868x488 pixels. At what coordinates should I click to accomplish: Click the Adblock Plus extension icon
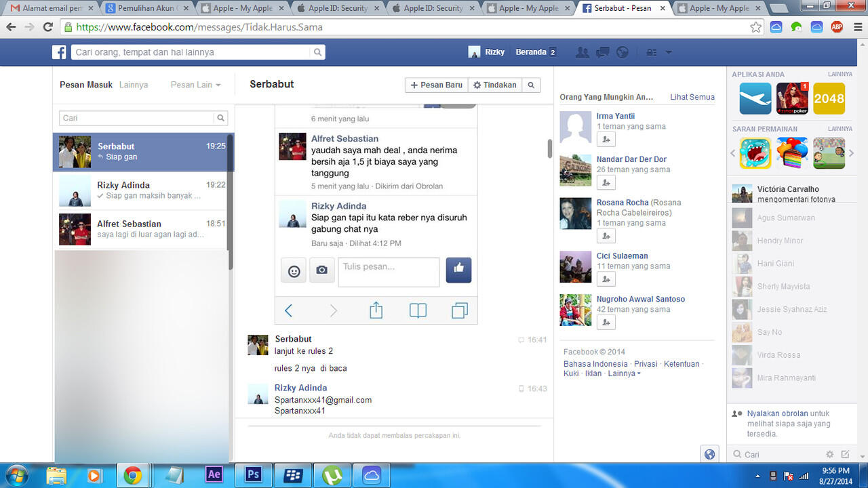coord(837,27)
